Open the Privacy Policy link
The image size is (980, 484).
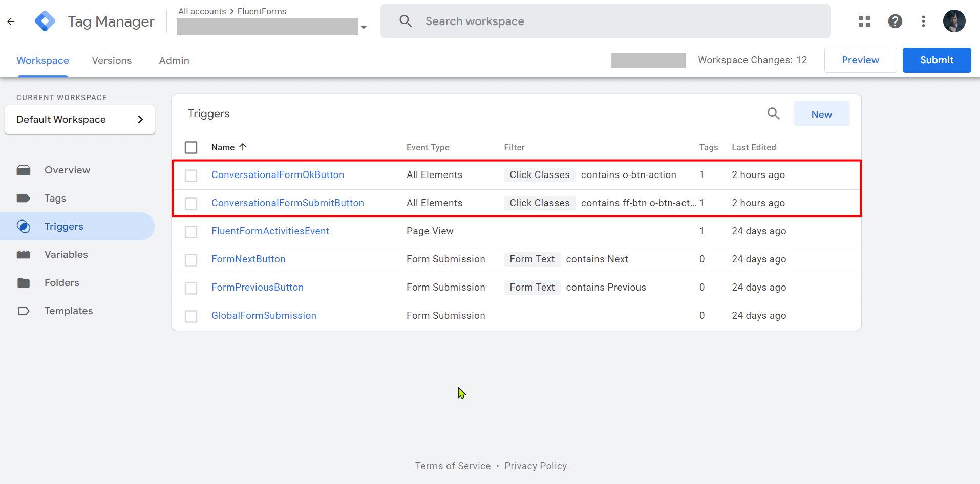coord(536,466)
